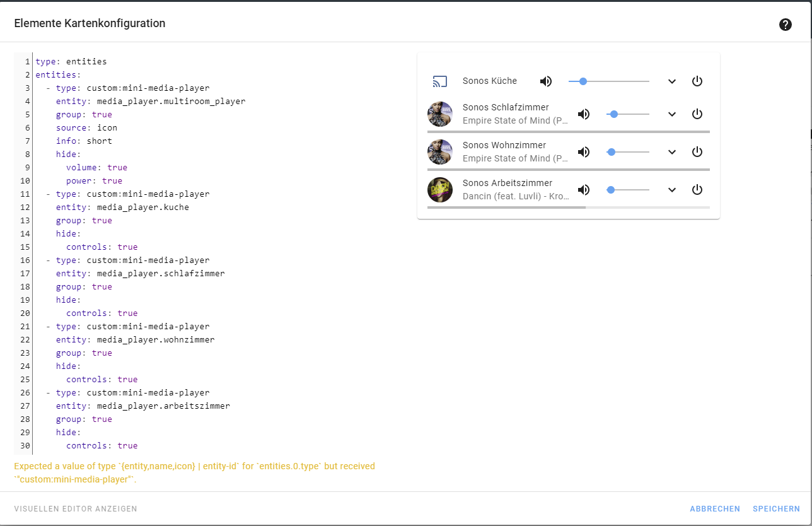Screen dimensions: 812x526
Task: Expand the Sonos Schlafzimmer options chevron
Action: pyautogui.click(x=671, y=114)
